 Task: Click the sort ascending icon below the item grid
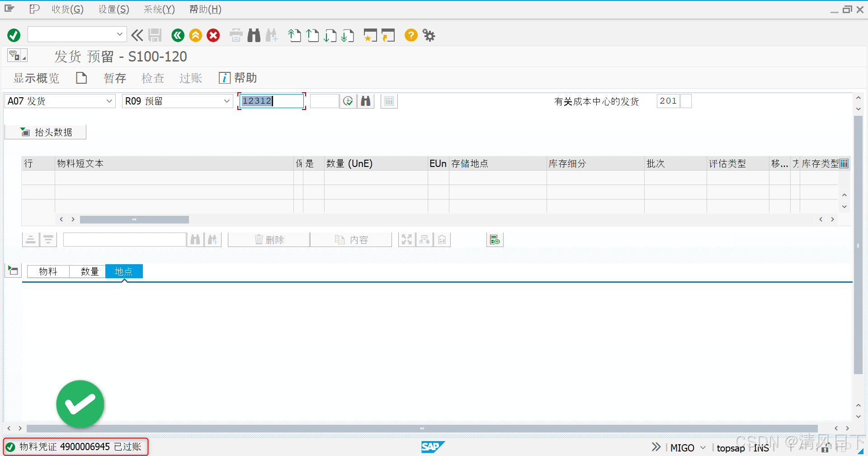30,239
